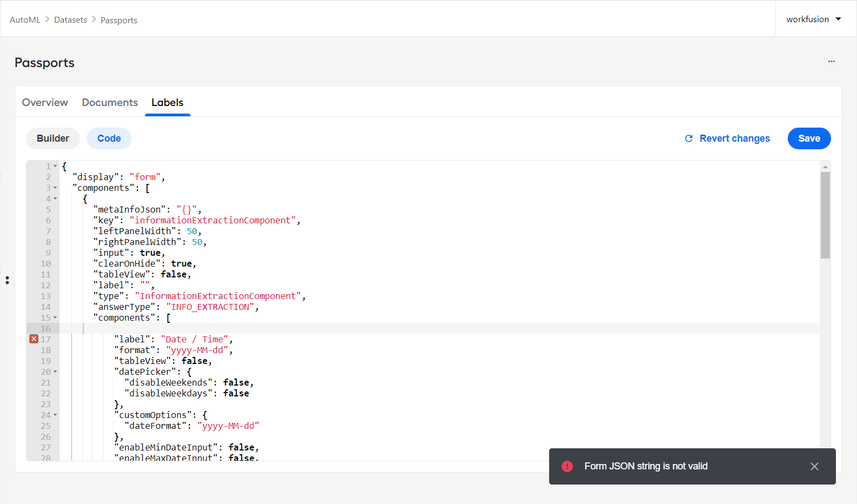Click the "Date / Time" label value
This screenshot has width=857, height=504.
[x=194, y=339]
